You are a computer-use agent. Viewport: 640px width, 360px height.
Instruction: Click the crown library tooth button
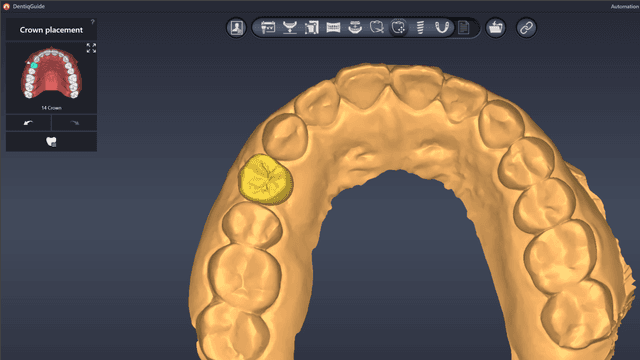(x=51, y=142)
